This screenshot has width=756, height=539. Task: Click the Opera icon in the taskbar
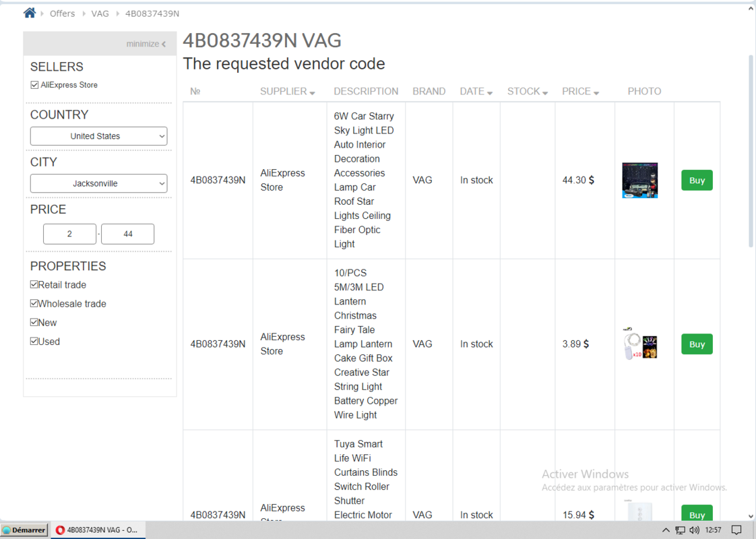point(61,530)
